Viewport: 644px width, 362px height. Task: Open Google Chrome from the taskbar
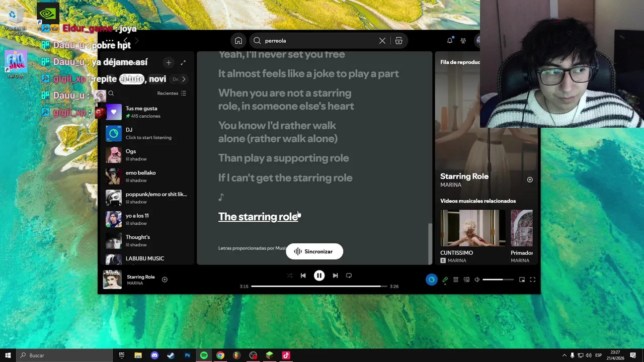point(220,355)
